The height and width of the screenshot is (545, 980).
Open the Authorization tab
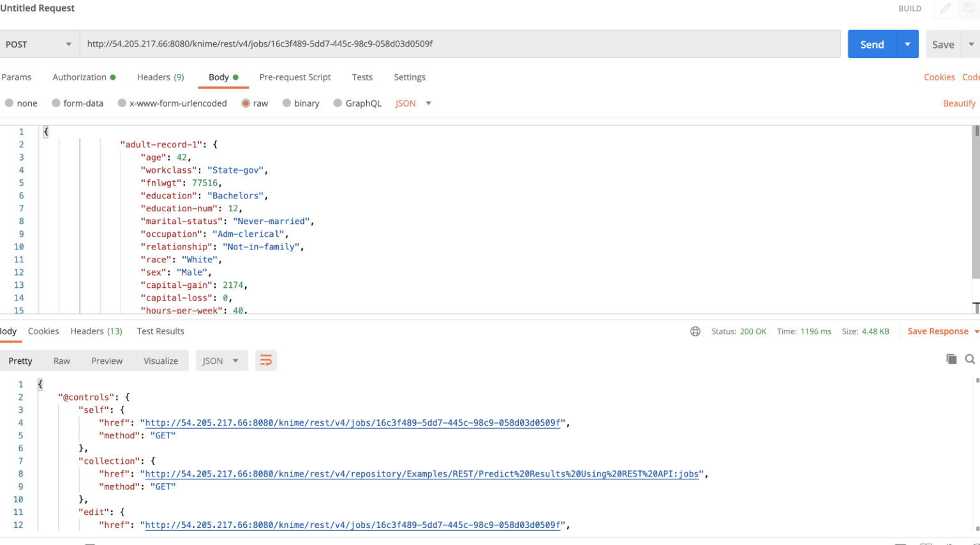point(84,77)
